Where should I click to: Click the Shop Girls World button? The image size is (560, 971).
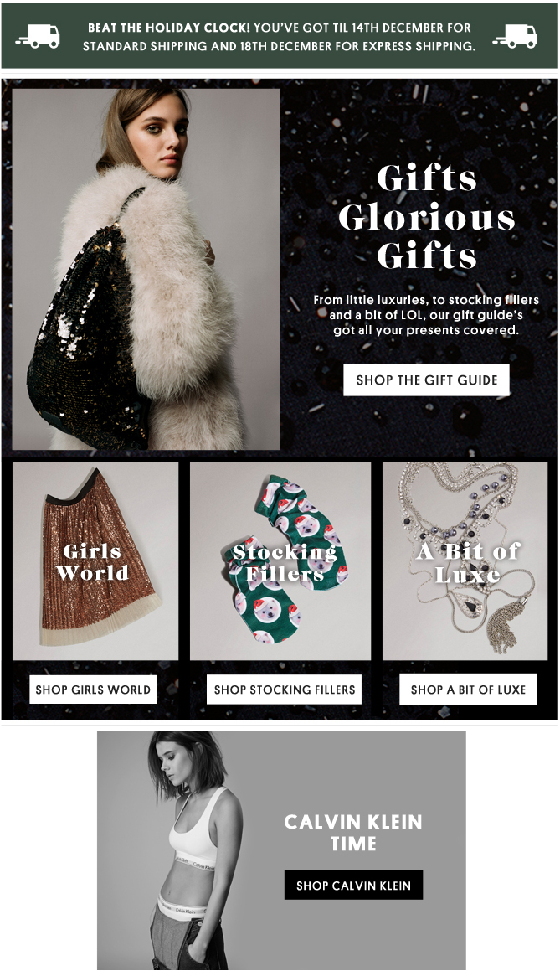93,690
